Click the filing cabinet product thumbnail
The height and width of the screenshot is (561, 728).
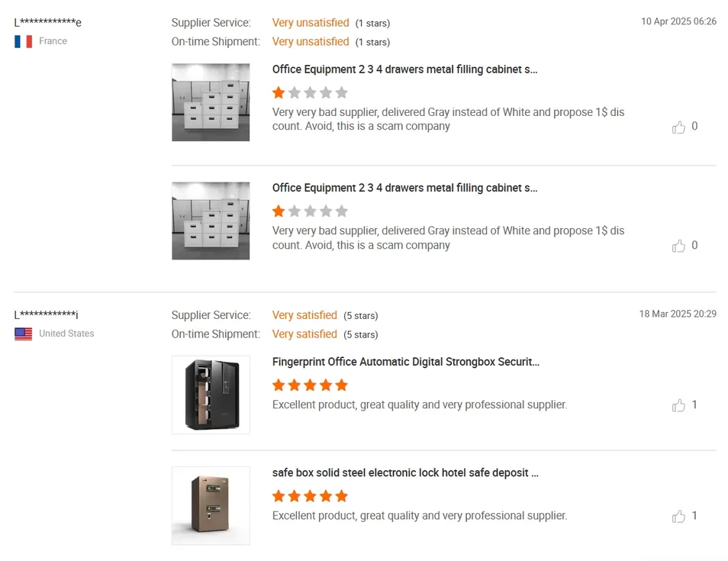(211, 102)
